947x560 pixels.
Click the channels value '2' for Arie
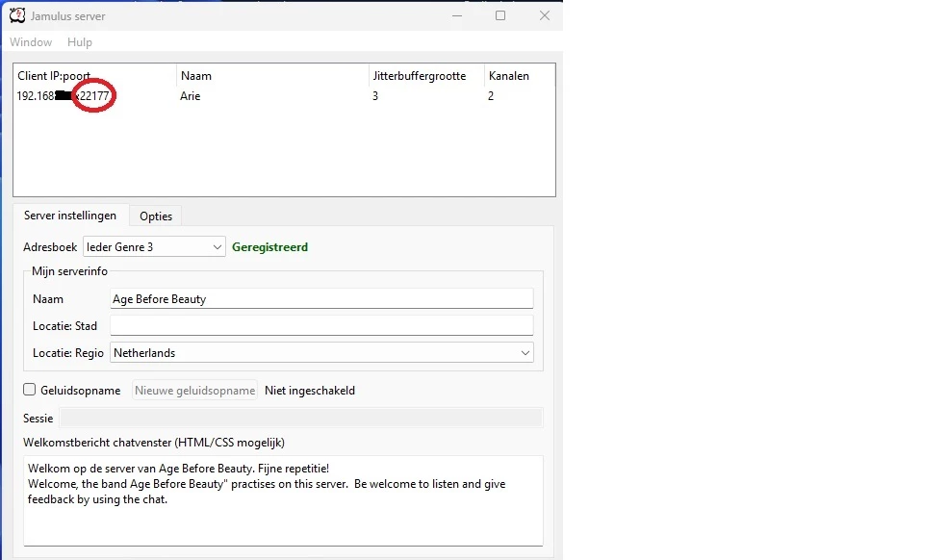(x=491, y=96)
